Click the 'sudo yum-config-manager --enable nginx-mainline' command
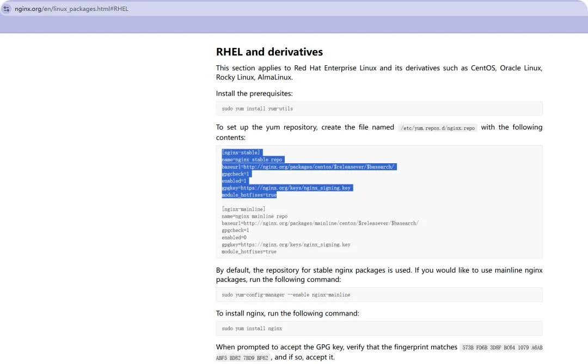588x364 pixels. 286,295
